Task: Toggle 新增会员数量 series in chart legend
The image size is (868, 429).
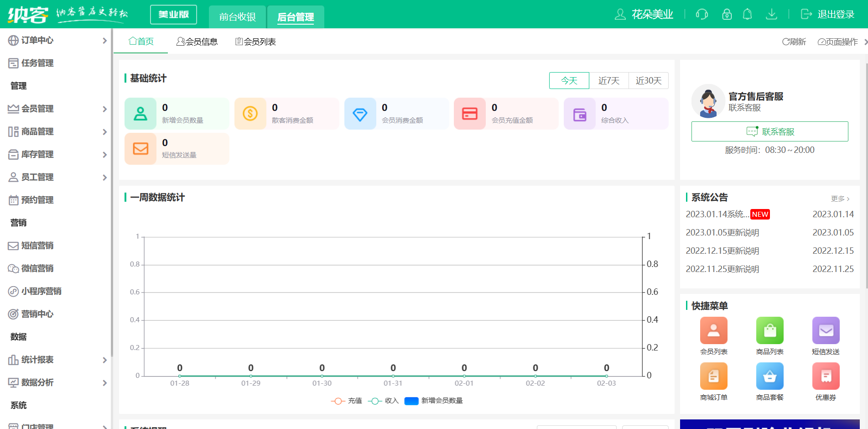Action: point(433,401)
